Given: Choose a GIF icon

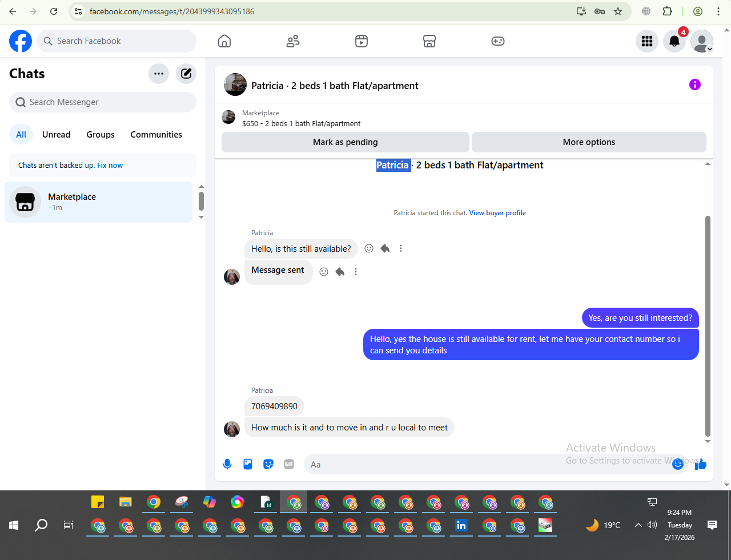Looking at the screenshot, I should pos(289,464).
